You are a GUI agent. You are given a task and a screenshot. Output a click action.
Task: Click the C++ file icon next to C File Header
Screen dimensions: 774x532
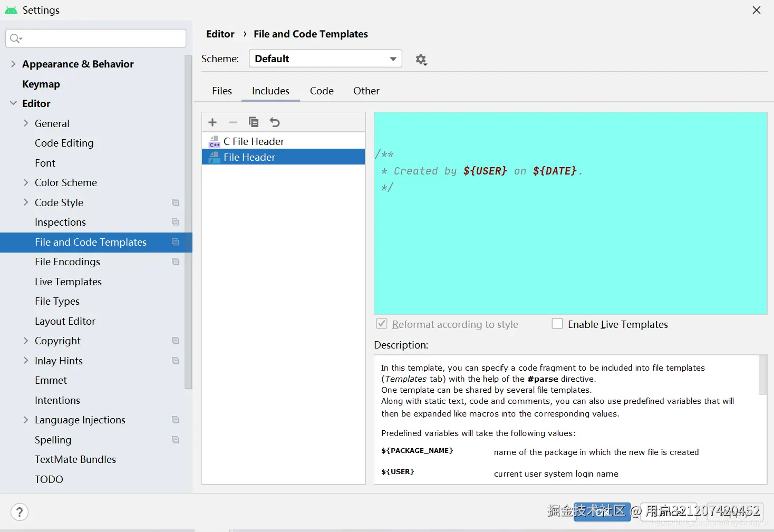tap(215, 141)
